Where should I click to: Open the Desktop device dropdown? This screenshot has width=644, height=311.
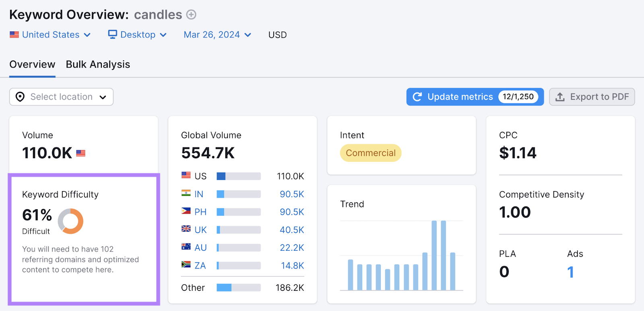click(138, 35)
